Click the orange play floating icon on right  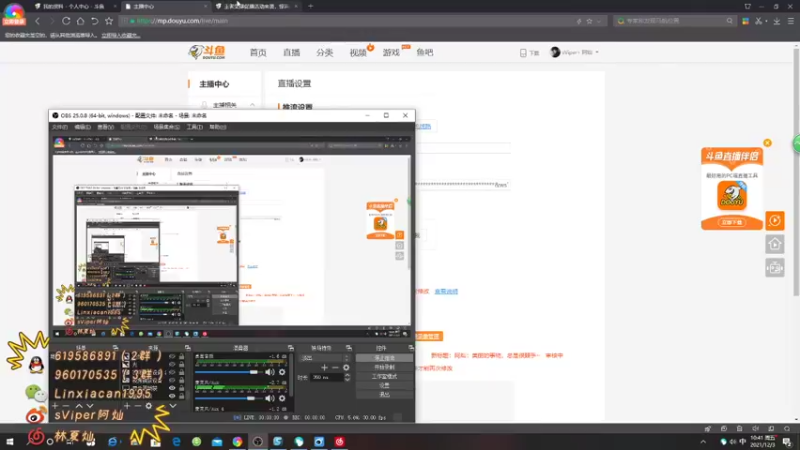click(x=774, y=221)
